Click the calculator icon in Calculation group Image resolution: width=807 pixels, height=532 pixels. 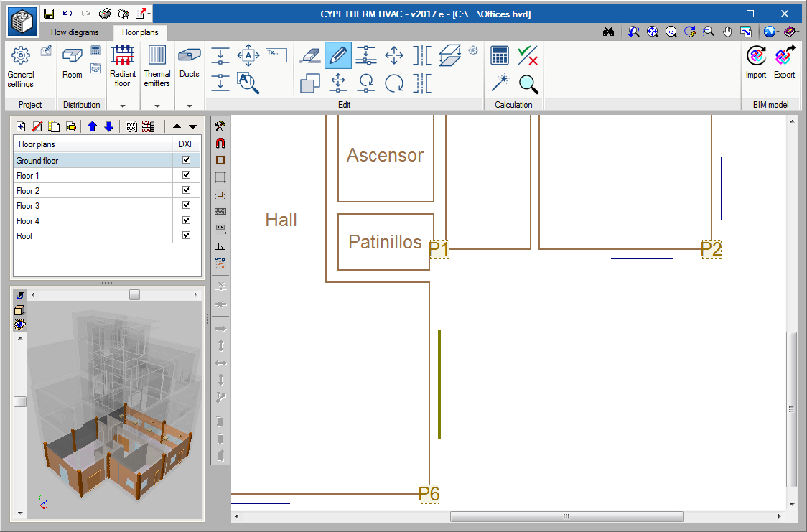500,55
